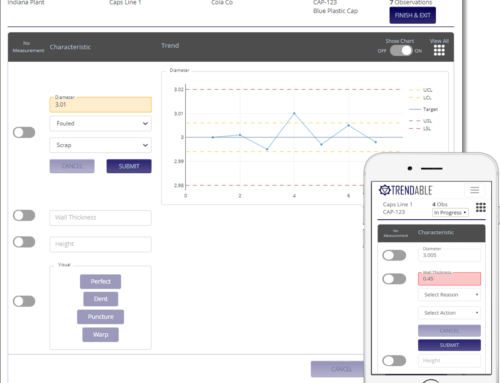The image size is (500, 383).
Task: Click the Characteristic column header
Action: [x=70, y=47]
